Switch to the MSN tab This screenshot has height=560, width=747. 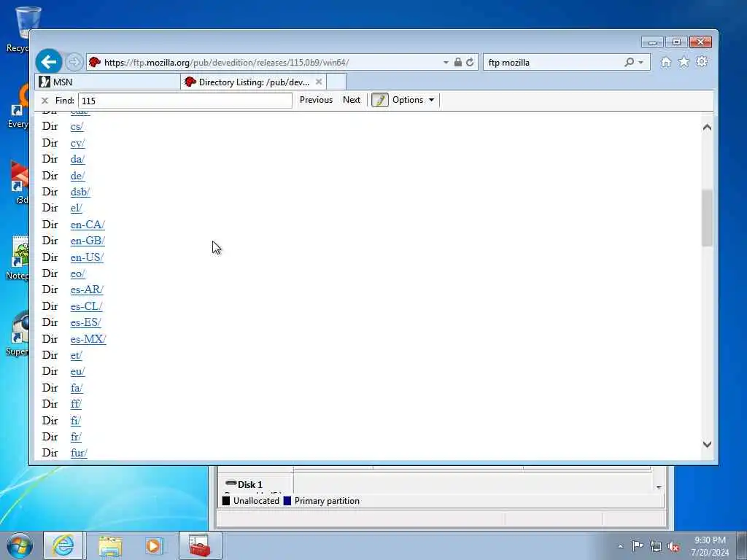[108, 82]
